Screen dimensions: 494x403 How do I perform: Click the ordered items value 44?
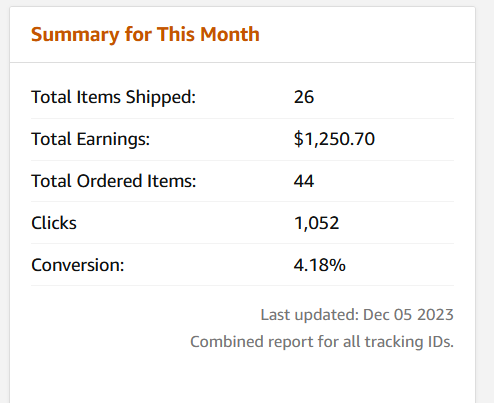[x=304, y=181]
